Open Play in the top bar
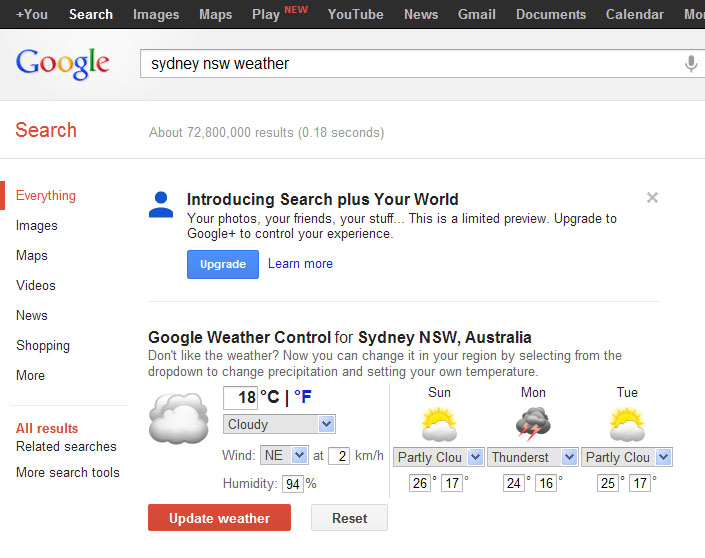The height and width of the screenshot is (558, 705). point(266,14)
